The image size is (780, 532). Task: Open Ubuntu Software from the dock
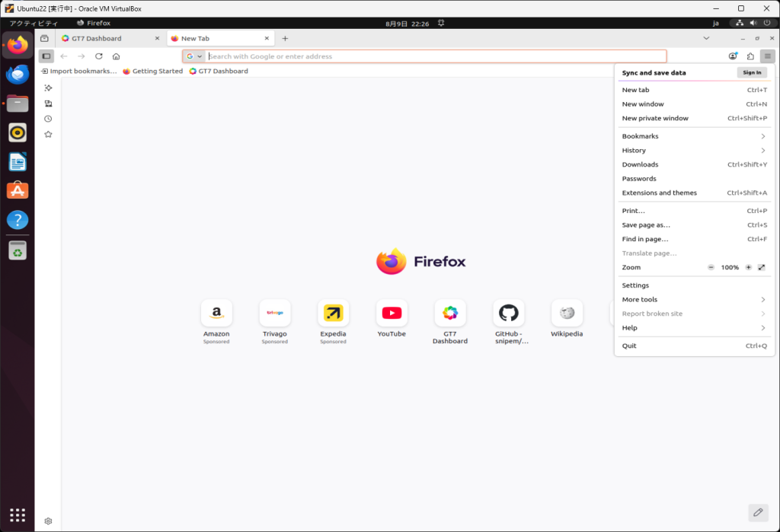tap(18, 190)
